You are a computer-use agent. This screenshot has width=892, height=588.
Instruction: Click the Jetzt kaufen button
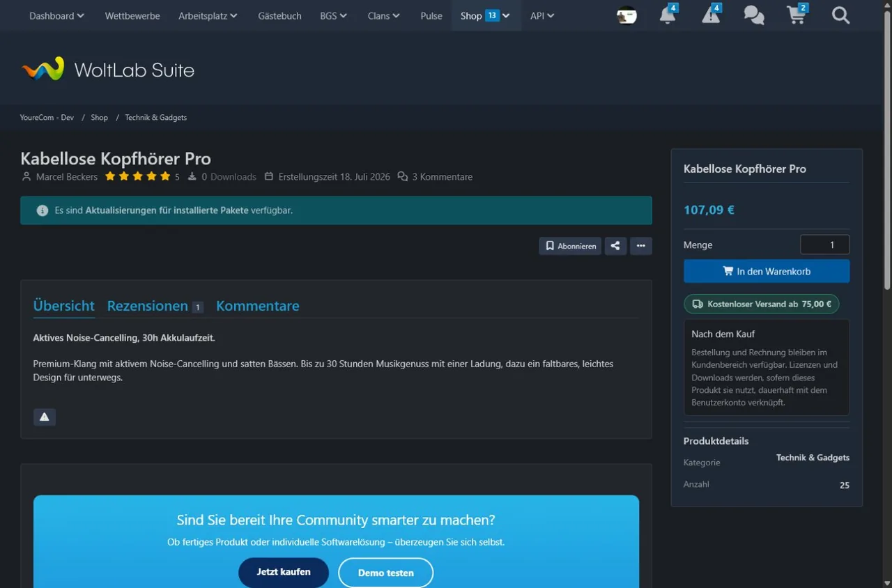pos(284,572)
